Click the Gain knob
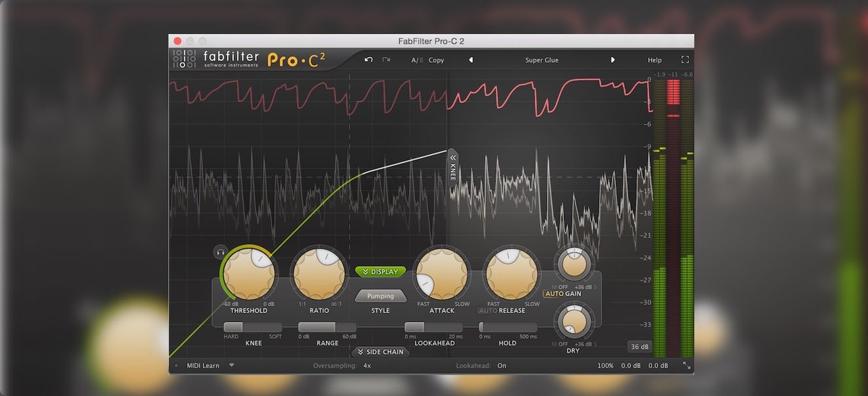868x396 pixels. tap(574, 264)
